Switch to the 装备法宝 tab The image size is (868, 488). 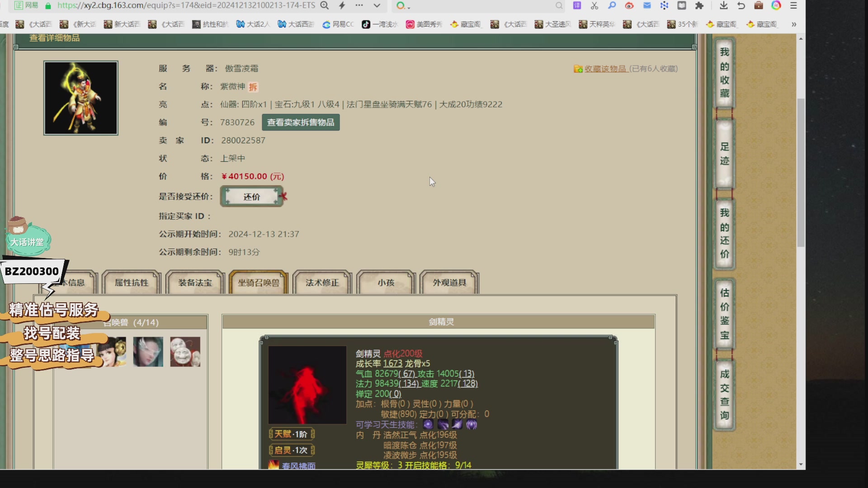(x=195, y=283)
